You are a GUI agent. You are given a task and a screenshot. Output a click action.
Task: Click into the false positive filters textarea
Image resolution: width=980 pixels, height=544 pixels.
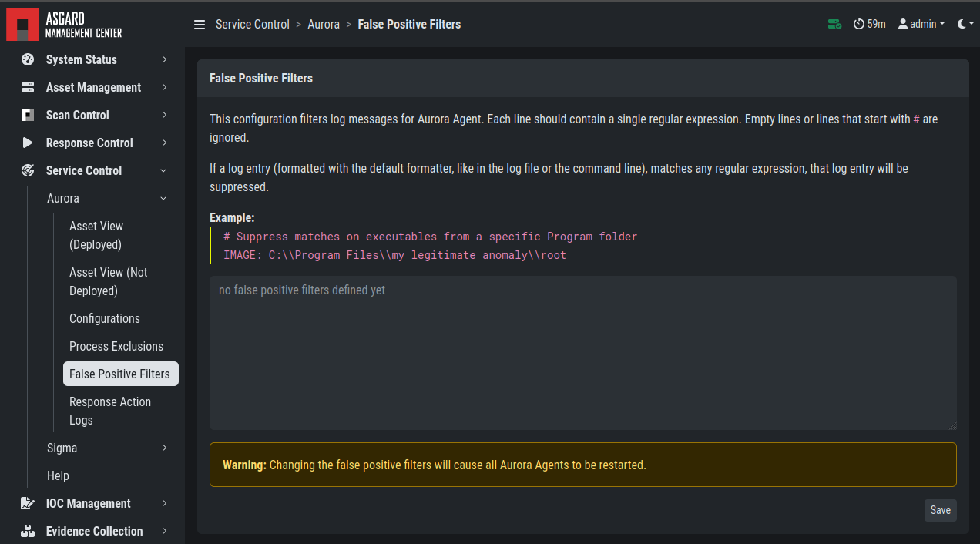point(583,353)
